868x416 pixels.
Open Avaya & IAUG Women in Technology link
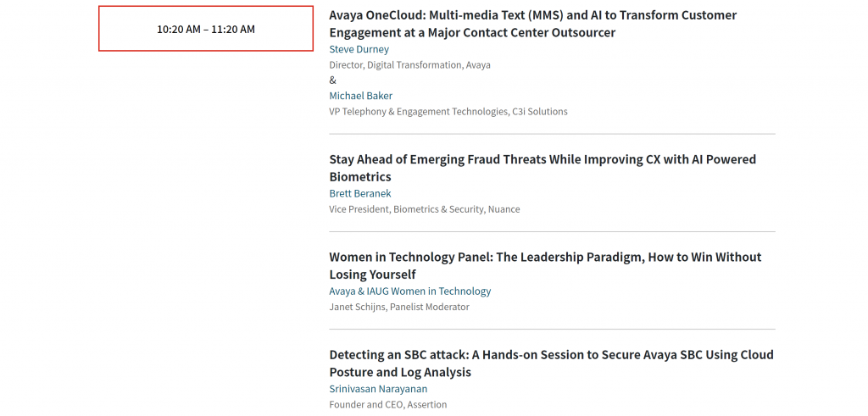[410, 291]
